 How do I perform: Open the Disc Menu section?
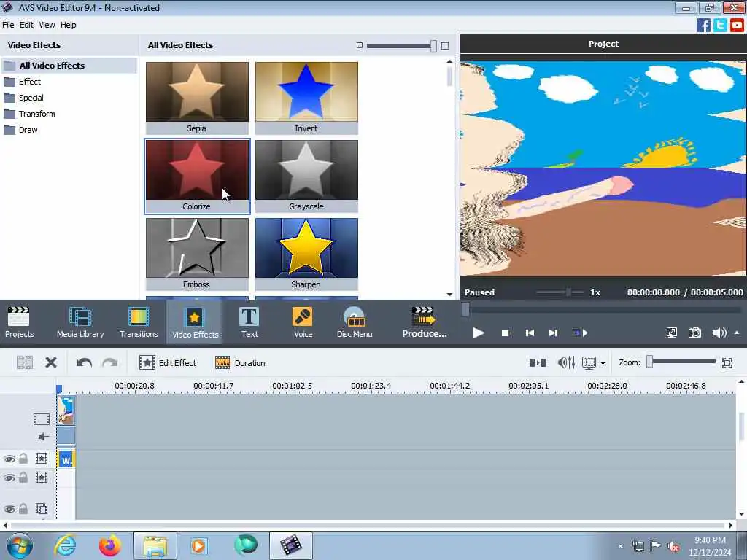pos(355,322)
